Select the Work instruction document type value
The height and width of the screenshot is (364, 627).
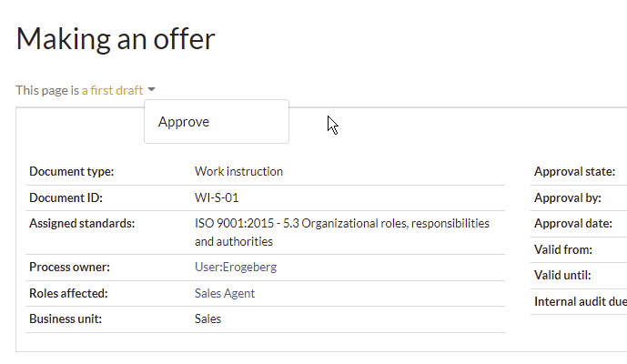tap(238, 171)
